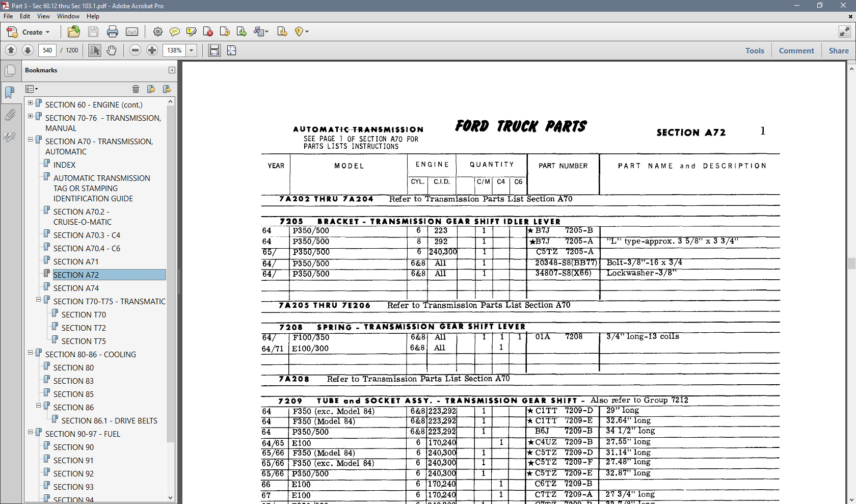The height and width of the screenshot is (504, 856).
Task: Expand SECTION 70-76 TRANSMISSION, MANUAL bookmark
Action: coord(30,116)
